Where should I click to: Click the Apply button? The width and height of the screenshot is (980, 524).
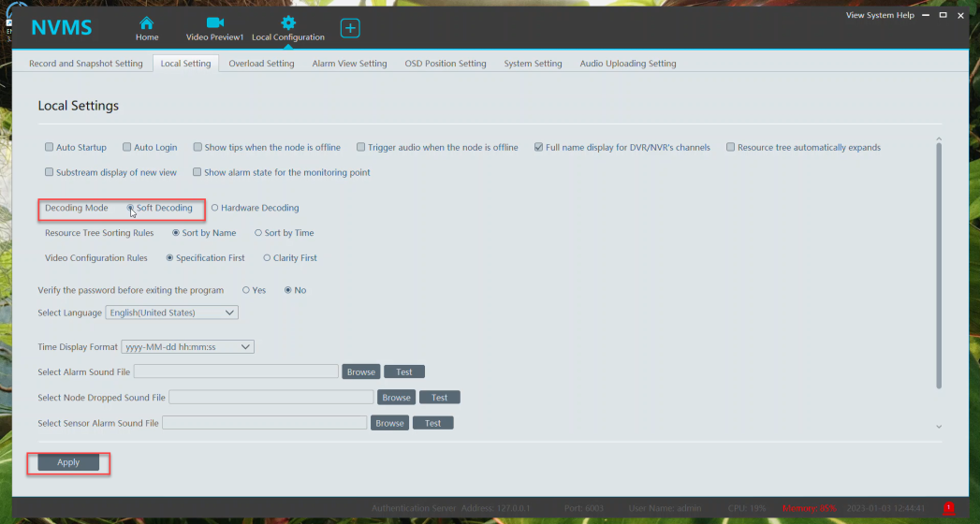click(68, 462)
